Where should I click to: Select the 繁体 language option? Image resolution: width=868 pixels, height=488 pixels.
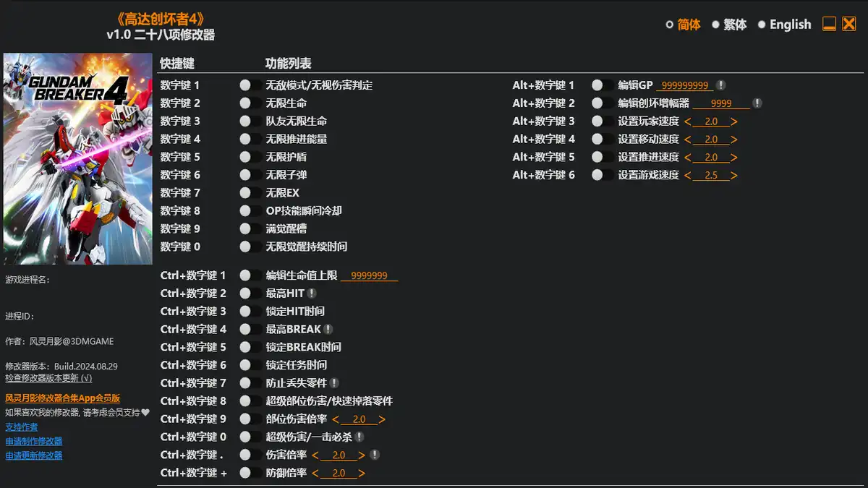(733, 24)
